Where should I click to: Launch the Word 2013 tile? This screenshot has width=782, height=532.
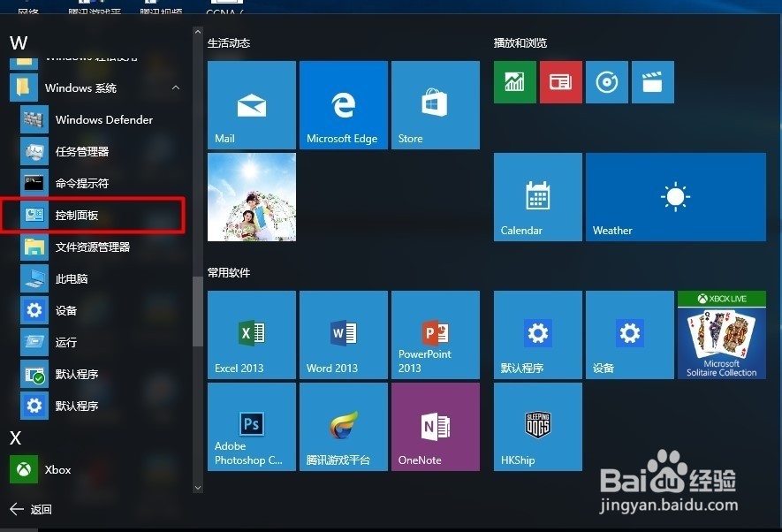pos(344,335)
